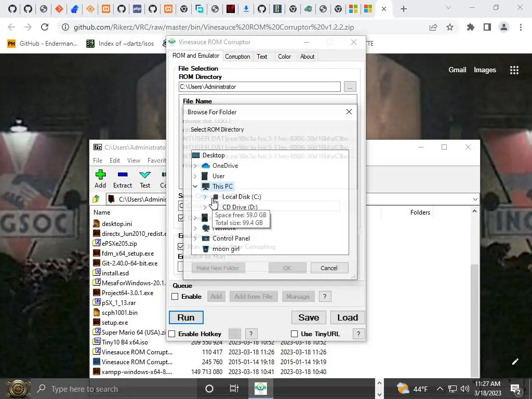Image resolution: width=532 pixels, height=399 pixels.
Task: Click the Customize Chrome pencil icon
Action: [x=515, y=362]
